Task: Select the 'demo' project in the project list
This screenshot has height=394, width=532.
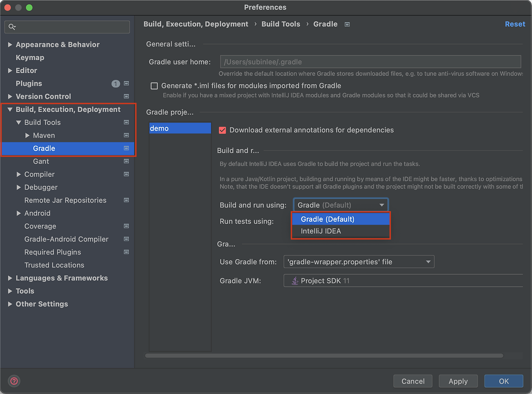Action: tap(180, 128)
